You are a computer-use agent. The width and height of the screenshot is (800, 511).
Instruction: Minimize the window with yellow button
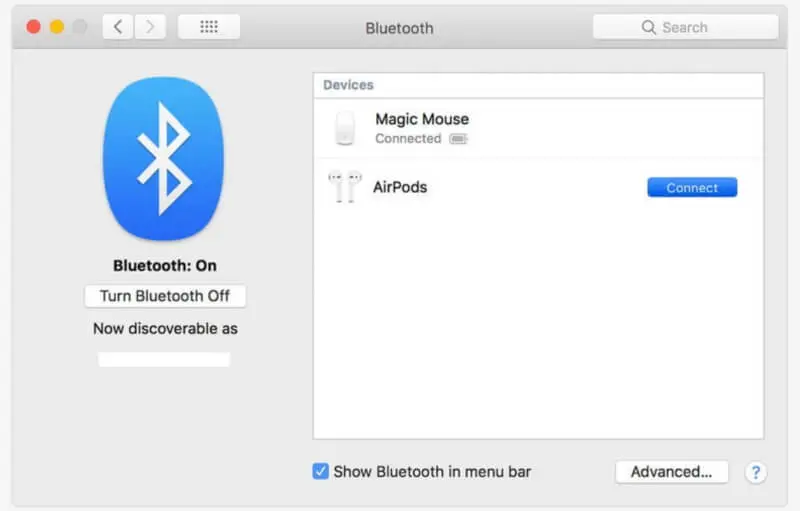[57, 27]
